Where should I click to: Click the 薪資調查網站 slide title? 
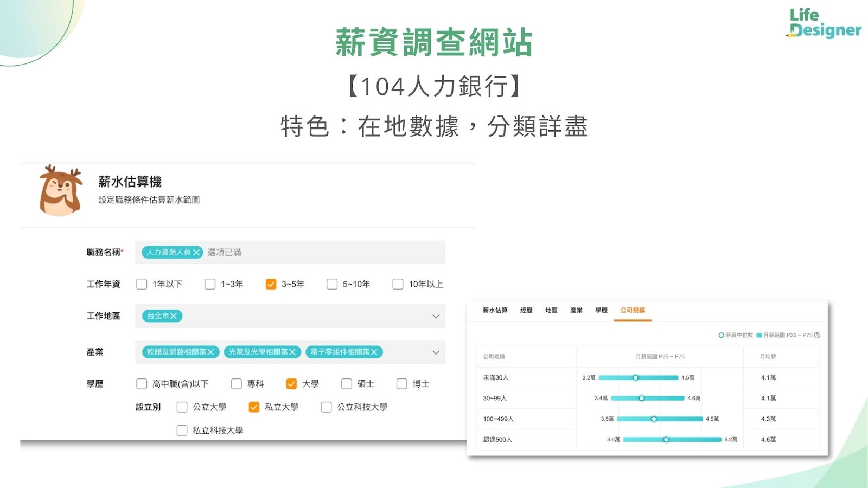pyautogui.click(x=434, y=42)
